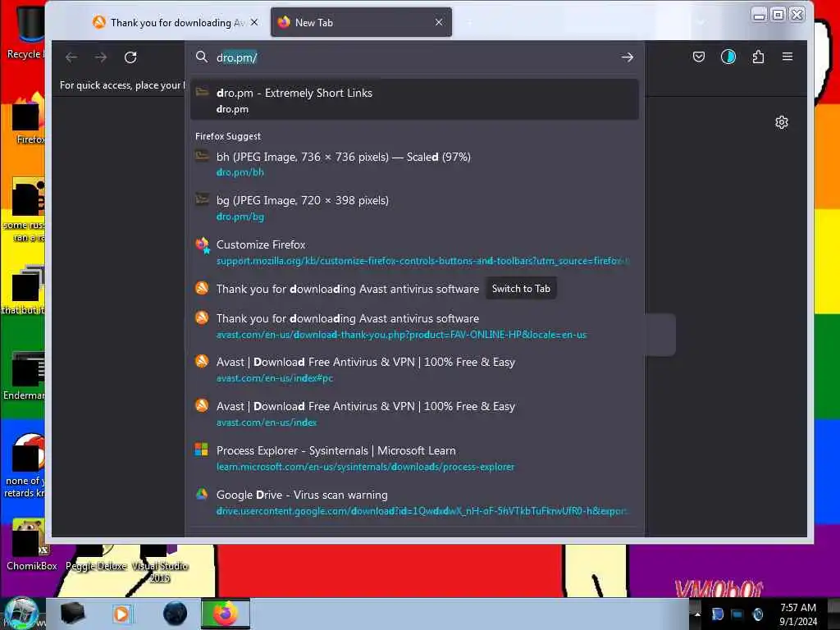Screen dimensions: 840x630
Task: Click the Firefox forward arrow button
Action: click(x=101, y=57)
